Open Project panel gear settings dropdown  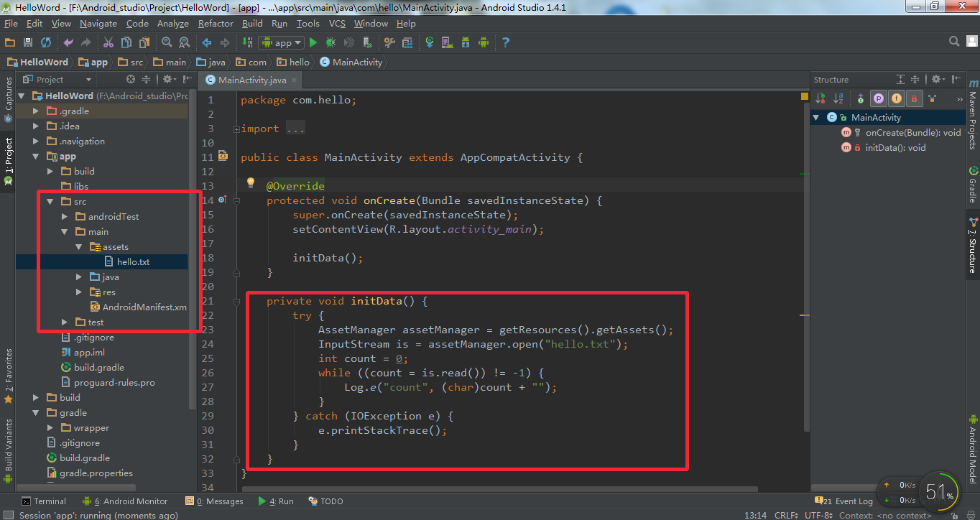tap(170, 79)
